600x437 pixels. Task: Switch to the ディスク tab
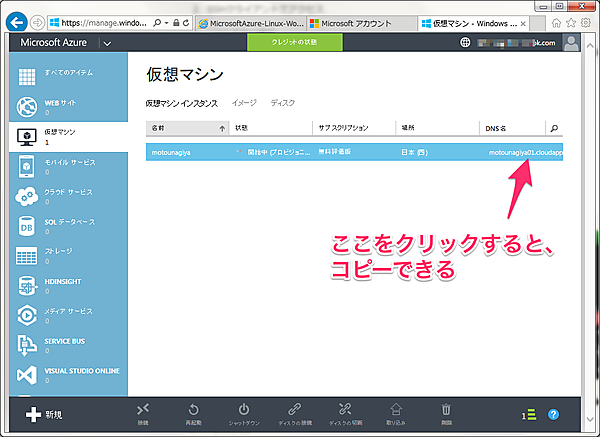click(x=283, y=103)
